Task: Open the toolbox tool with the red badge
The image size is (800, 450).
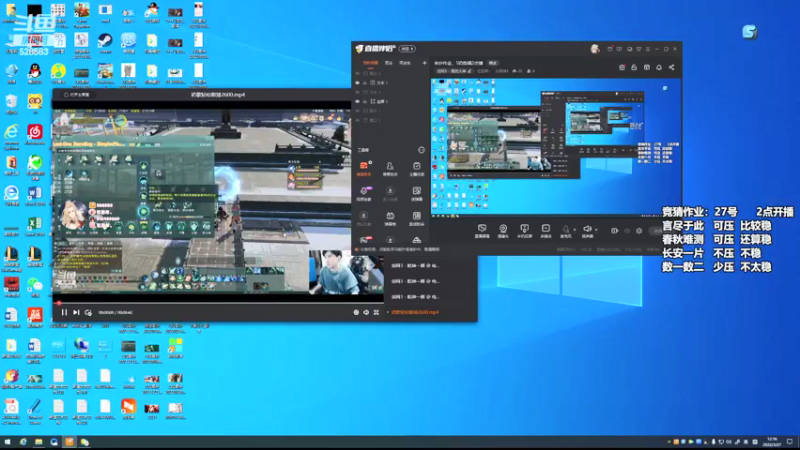Action: click(365, 239)
